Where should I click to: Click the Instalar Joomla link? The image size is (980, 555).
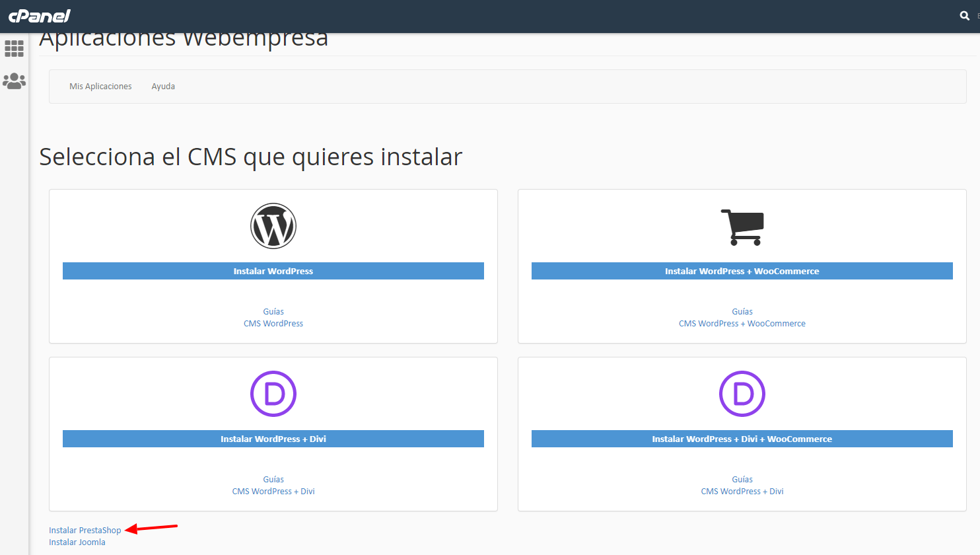(77, 542)
